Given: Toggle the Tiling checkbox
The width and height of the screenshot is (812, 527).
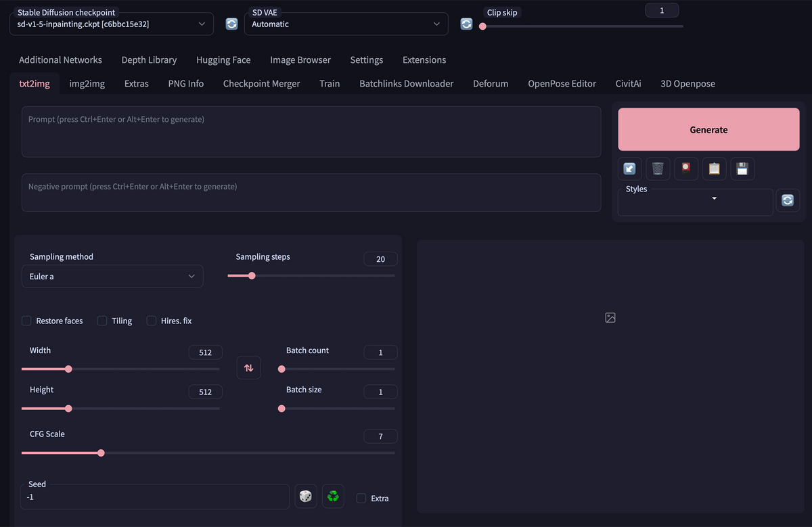Looking at the screenshot, I should [x=103, y=321].
